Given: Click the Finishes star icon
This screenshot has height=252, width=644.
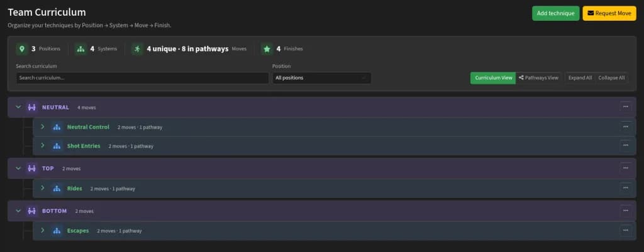Looking at the screenshot, I should click(x=267, y=49).
